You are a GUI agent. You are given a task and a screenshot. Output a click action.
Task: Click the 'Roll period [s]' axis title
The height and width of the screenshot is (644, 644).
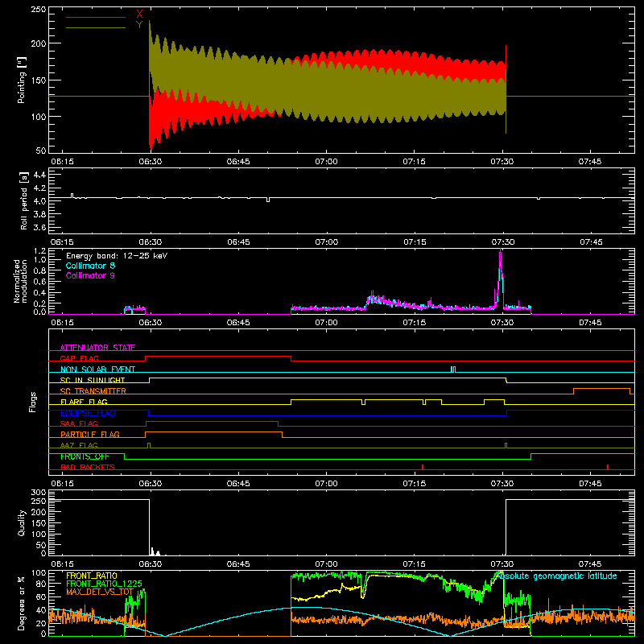click(x=23, y=200)
